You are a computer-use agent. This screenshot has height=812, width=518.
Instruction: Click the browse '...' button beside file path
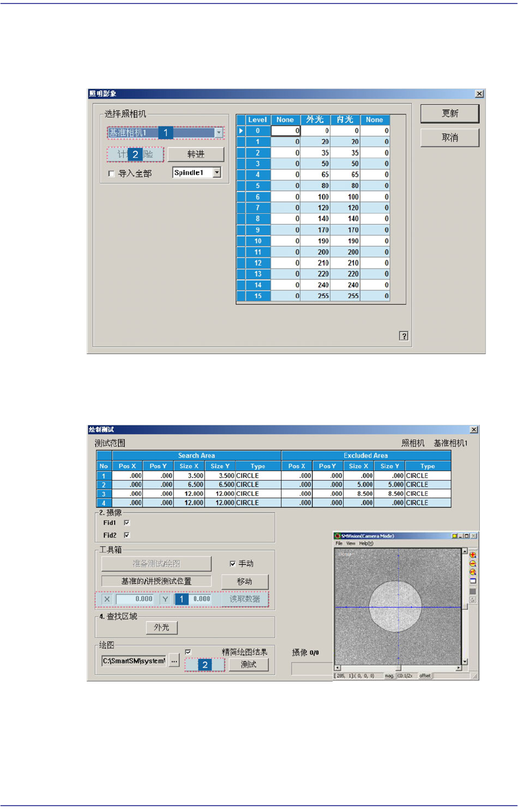(174, 661)
